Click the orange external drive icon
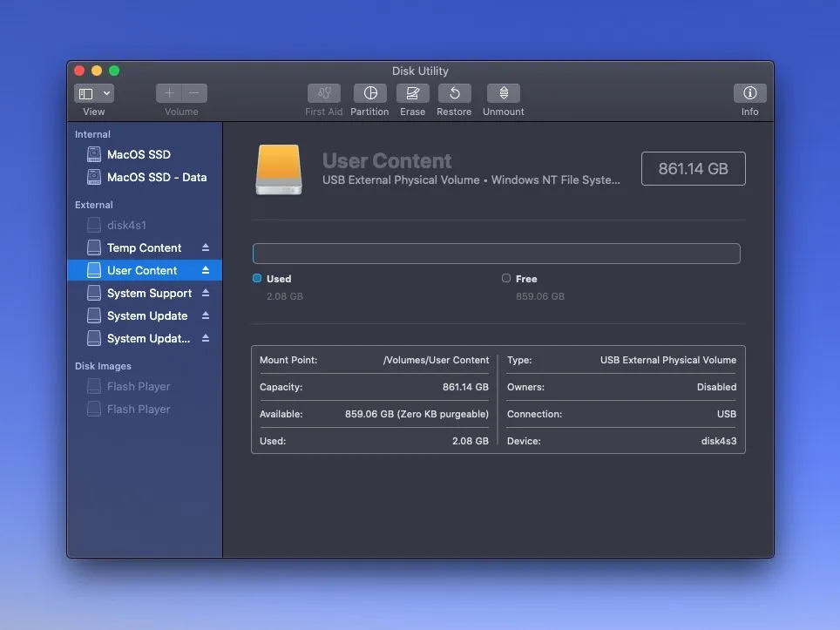Viewport: 840px width, 630px height. [279, 169]
